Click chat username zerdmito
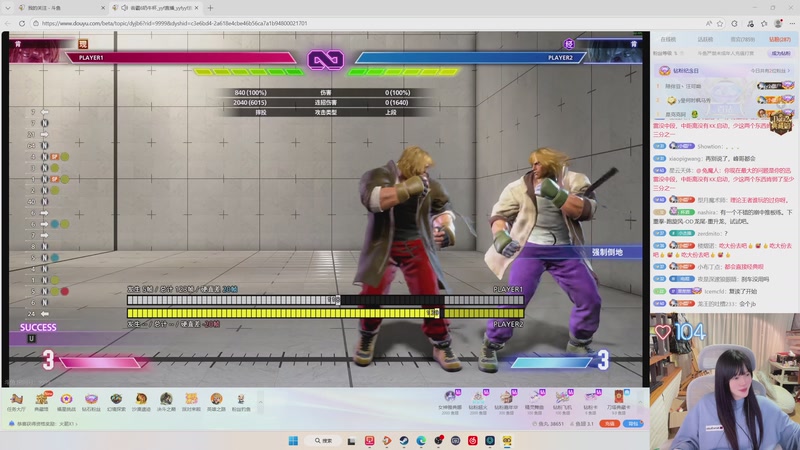 709,234
